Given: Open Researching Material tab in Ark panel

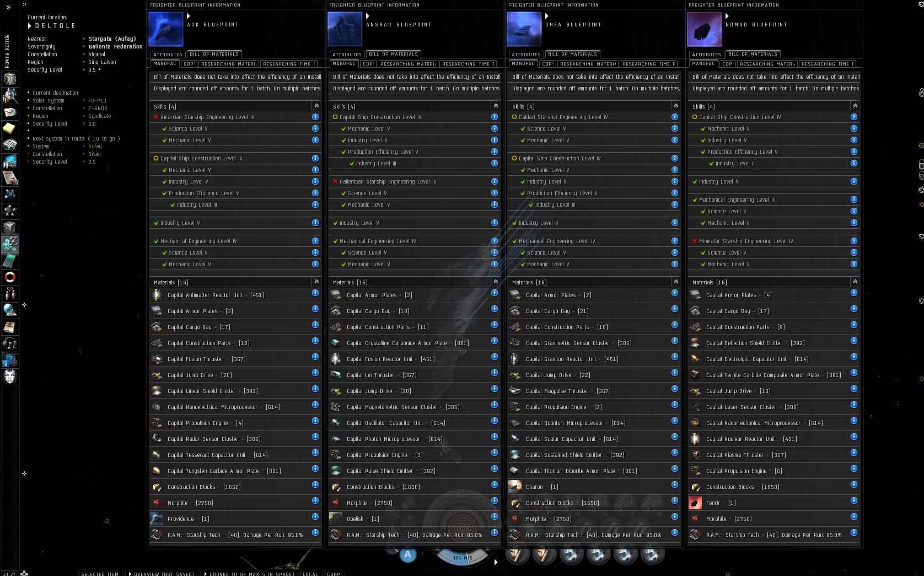Looking at the screenshot, I should coord(229,64).
